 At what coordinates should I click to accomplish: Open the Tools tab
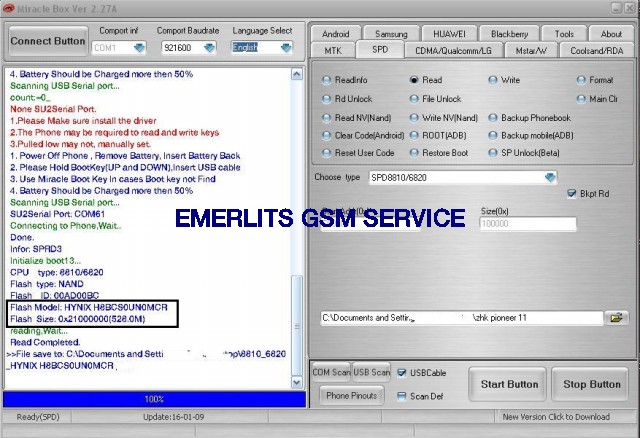click(564, 34)
